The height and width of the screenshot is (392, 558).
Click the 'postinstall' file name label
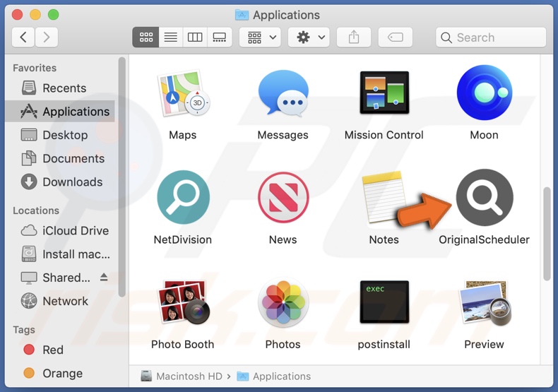click(x=384, y=345)
